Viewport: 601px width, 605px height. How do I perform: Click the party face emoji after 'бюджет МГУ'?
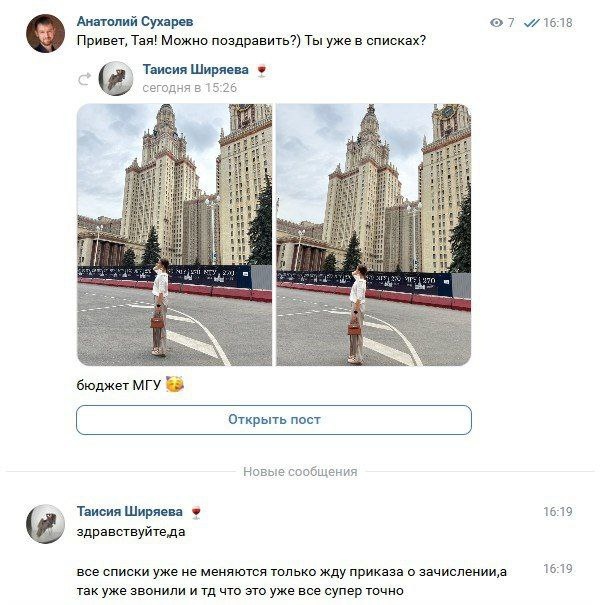(x=175, y=384)
